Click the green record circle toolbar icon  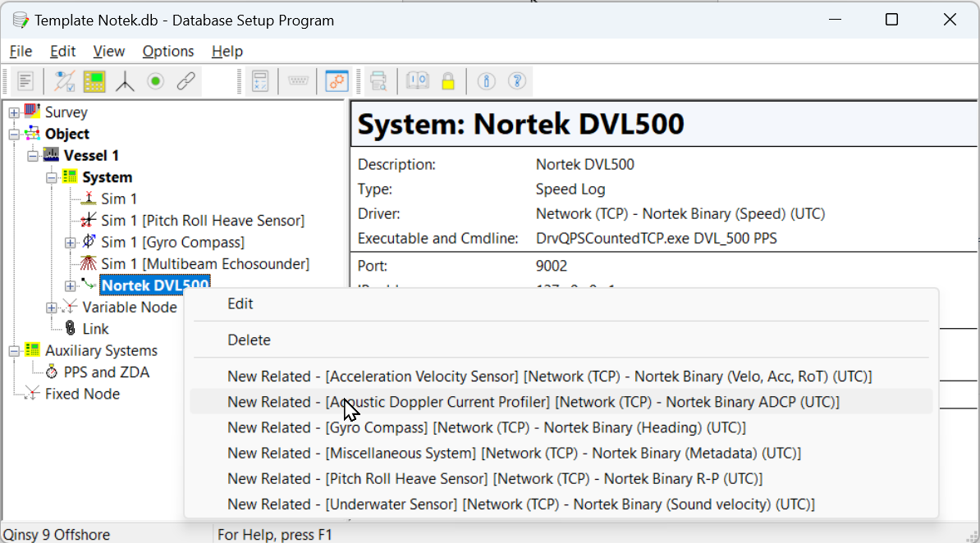(x=155, y=81)
